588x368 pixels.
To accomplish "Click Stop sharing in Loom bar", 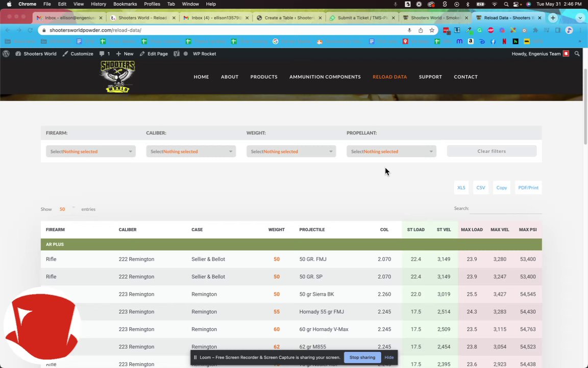I will (x=362, y=357).
